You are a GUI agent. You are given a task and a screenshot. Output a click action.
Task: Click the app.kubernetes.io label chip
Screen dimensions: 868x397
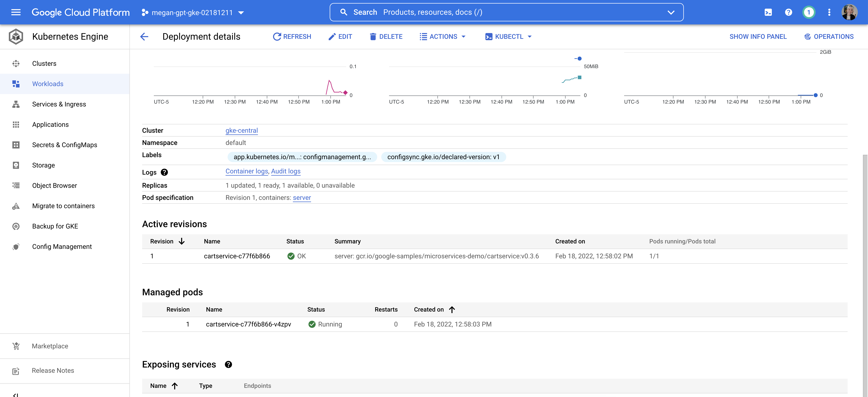302,157
